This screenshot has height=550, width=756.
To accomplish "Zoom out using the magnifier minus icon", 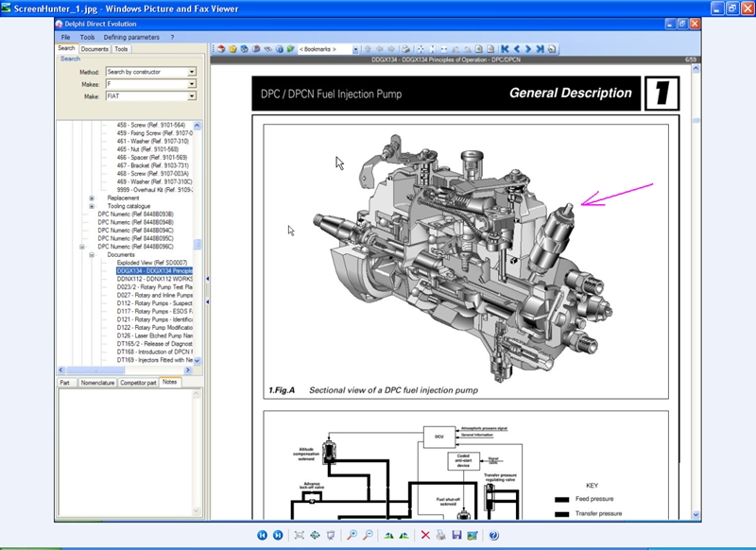I will [x=367, y=535].
